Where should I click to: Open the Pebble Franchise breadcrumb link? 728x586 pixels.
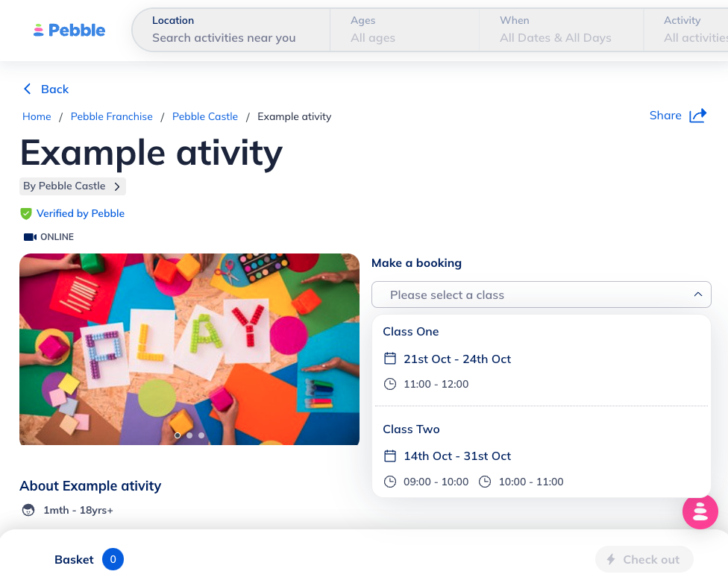[x=111, y=116]
